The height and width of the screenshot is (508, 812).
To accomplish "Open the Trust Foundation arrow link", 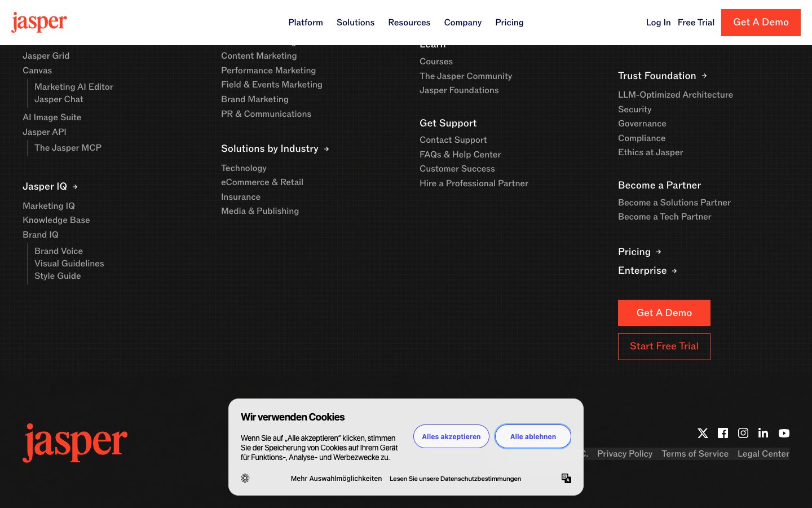I will (x=662, y=76).
